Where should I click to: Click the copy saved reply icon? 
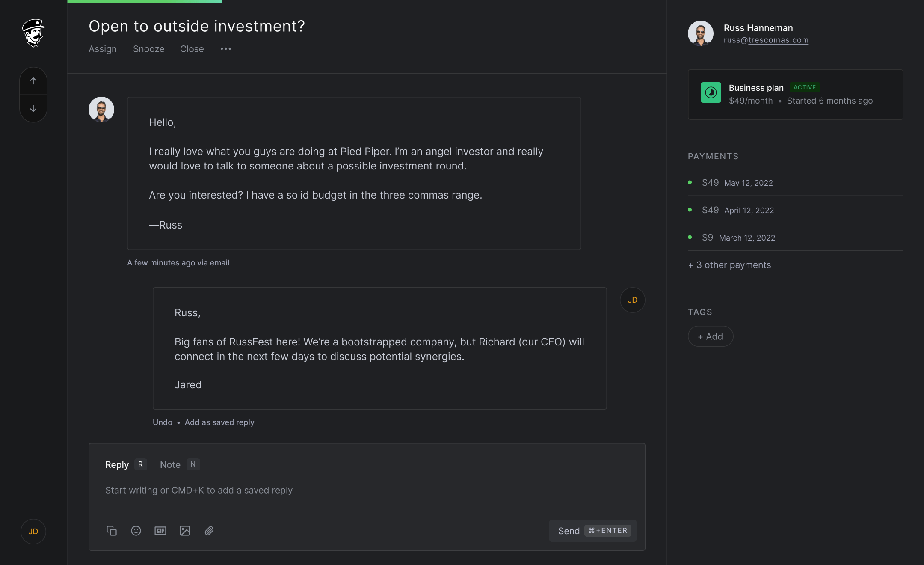pyautogui.click(x=112, y=531)
